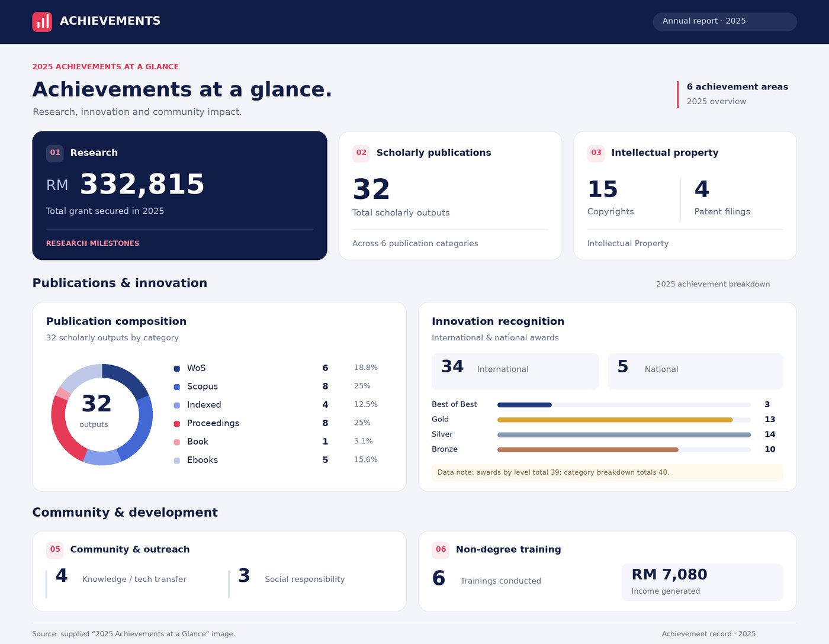Click the 03 badge beside Intellectual property
The width and height of the screenshot is (829, 644).
click(596, 153)
